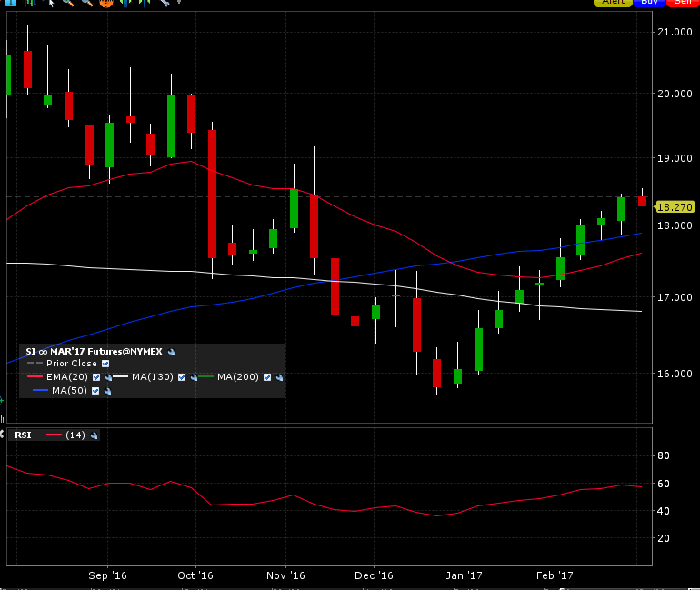Click the orange globe toolbar icon
The image size is (700, 590).
pyautogui.click(x=106, y=3)
